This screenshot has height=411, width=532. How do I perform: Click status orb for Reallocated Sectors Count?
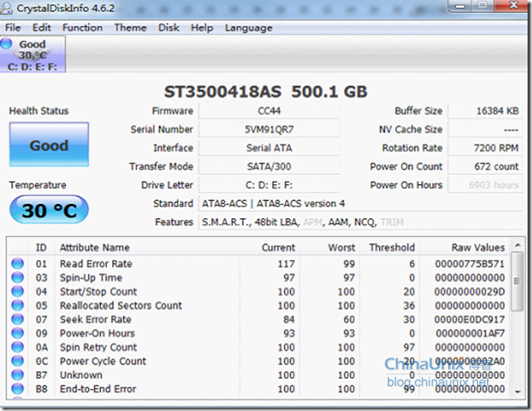tap(17, 306)
